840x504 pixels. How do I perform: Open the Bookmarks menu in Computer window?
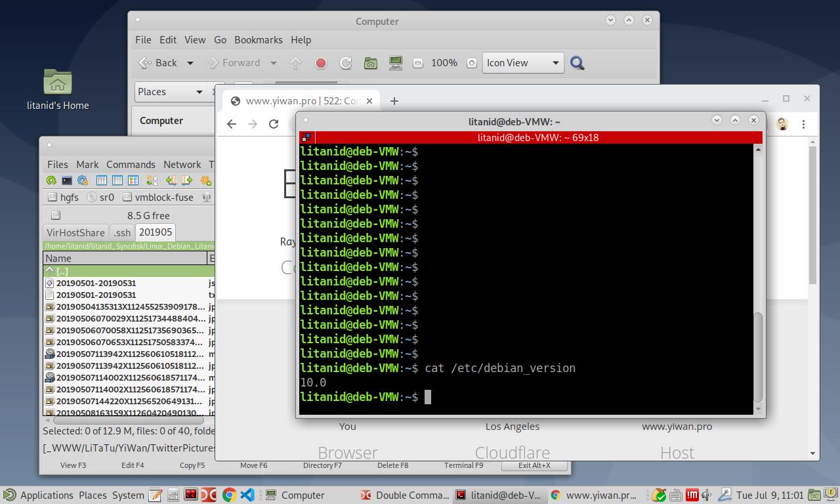pyautogui.click(x=258, y=40)
